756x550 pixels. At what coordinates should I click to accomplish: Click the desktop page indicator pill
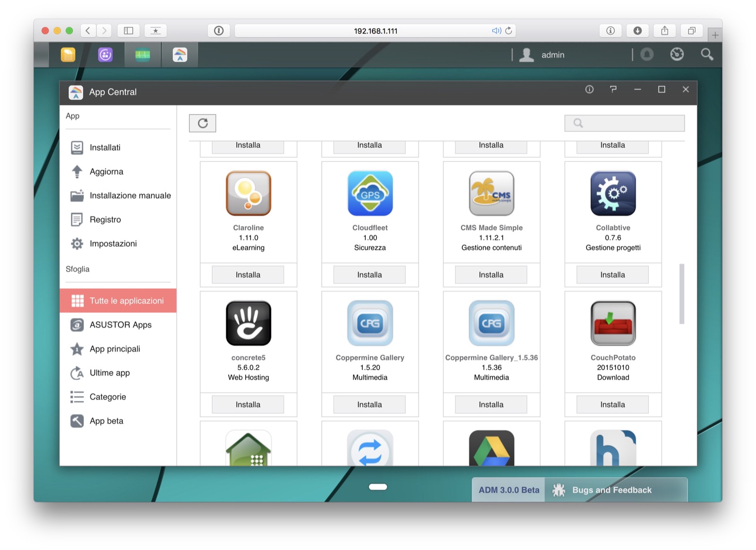pyautogui.click(x=378, y=487)
